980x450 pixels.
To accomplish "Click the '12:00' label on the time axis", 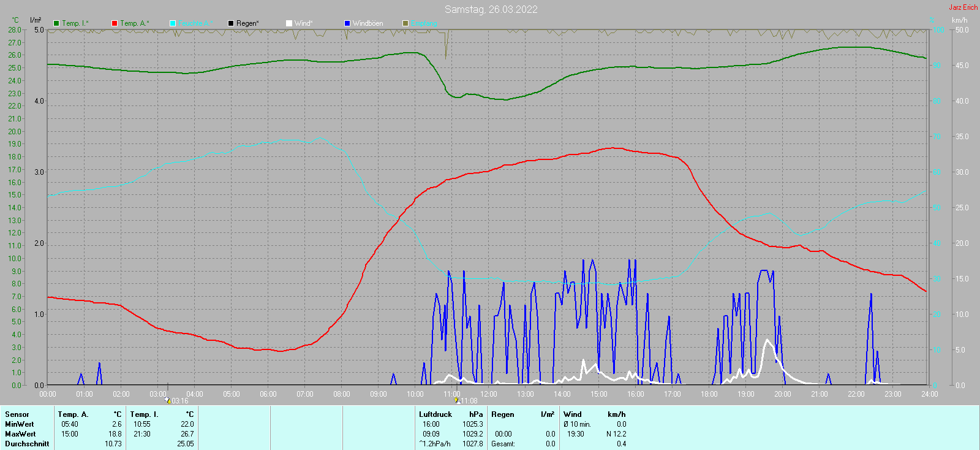I will tap(489, 394).
